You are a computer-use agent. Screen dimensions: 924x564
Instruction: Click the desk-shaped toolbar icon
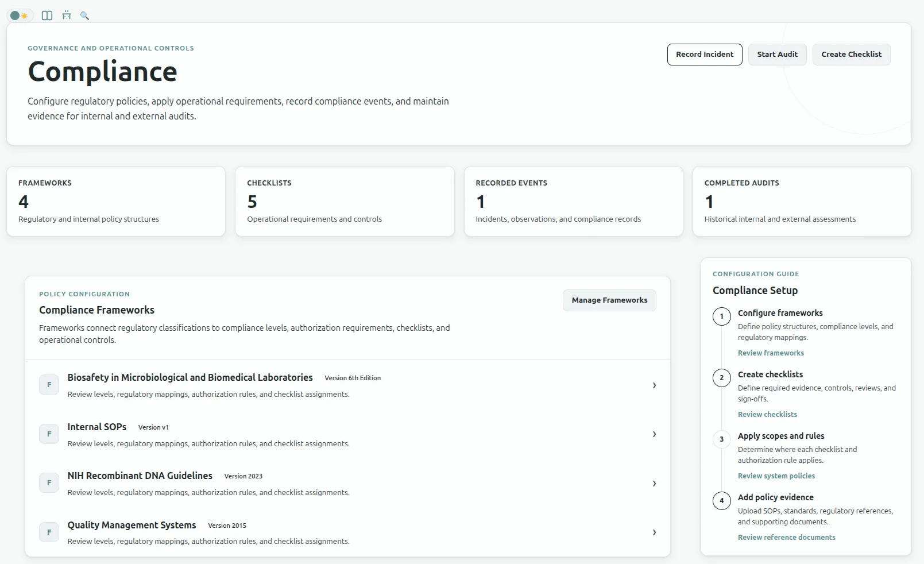(x=67, y=16)
